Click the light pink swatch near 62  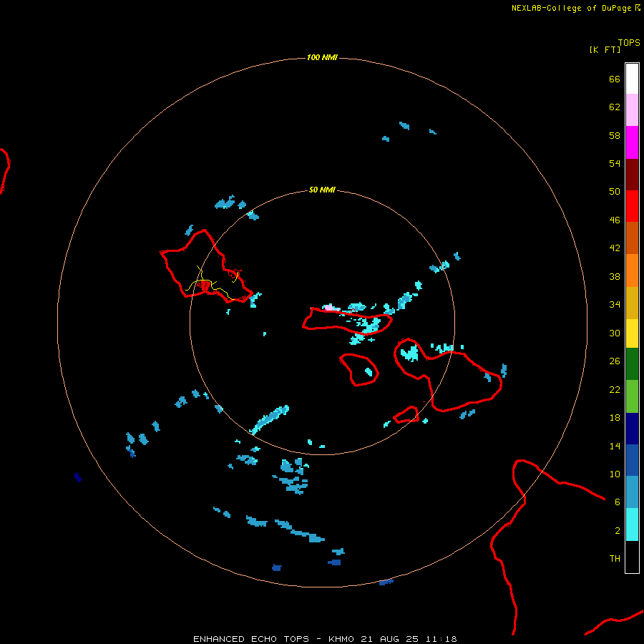[x=632, y=110]
